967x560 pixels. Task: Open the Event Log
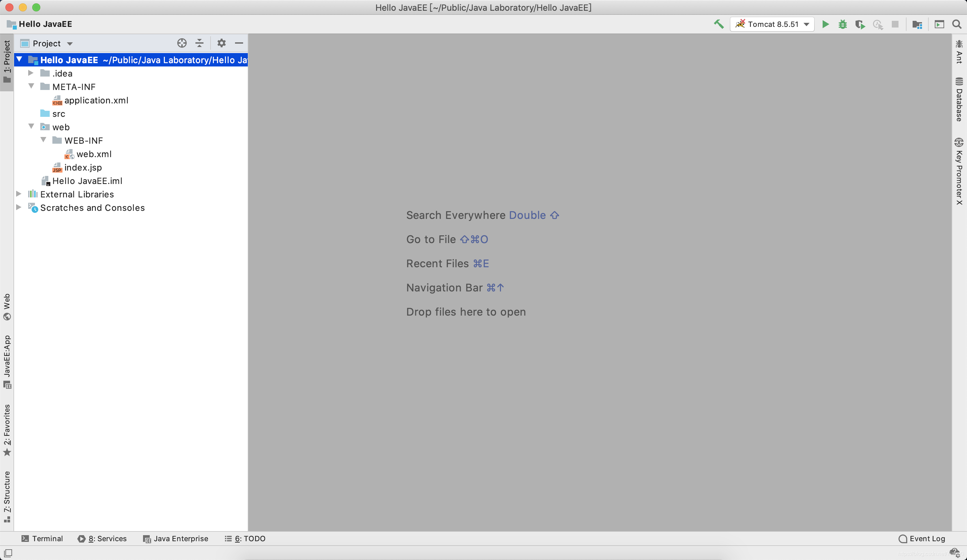pyautogui.click(x=922, y=538)
